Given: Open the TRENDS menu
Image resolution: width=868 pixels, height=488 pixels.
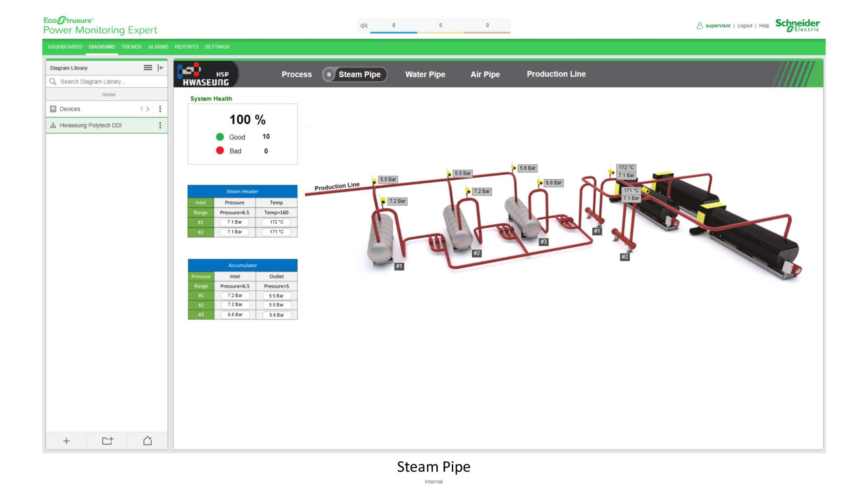Looking at the screenshot, I should pos(131,47).
